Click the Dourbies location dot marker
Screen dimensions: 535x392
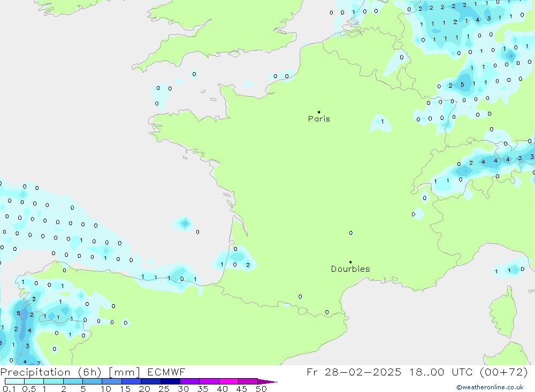350,262
